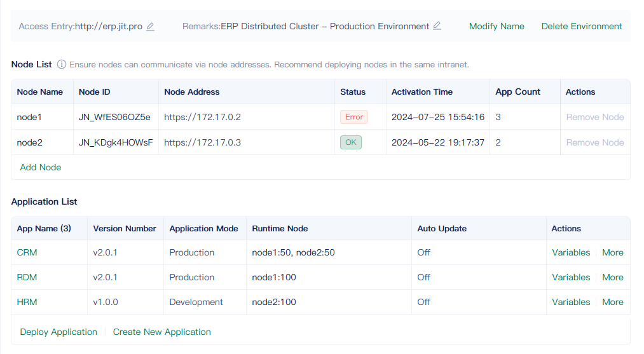Toggle Auto Update Off for CRM
This screenshot has width=644, height=354.
[x=423, y=252]
